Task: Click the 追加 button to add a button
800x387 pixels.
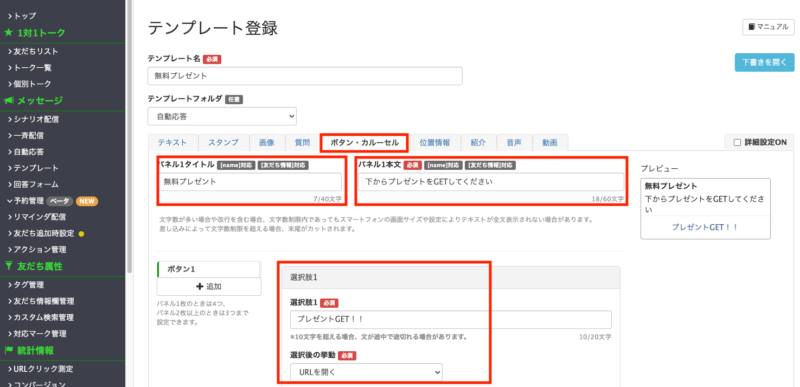Action: click(x=209, y=287)
